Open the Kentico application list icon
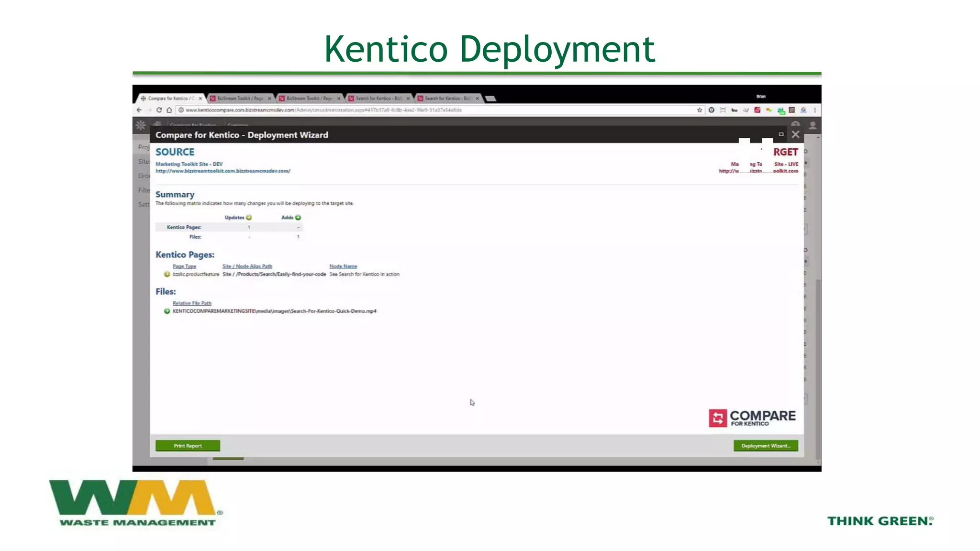The image size is (980, 551). coord(141,125)
